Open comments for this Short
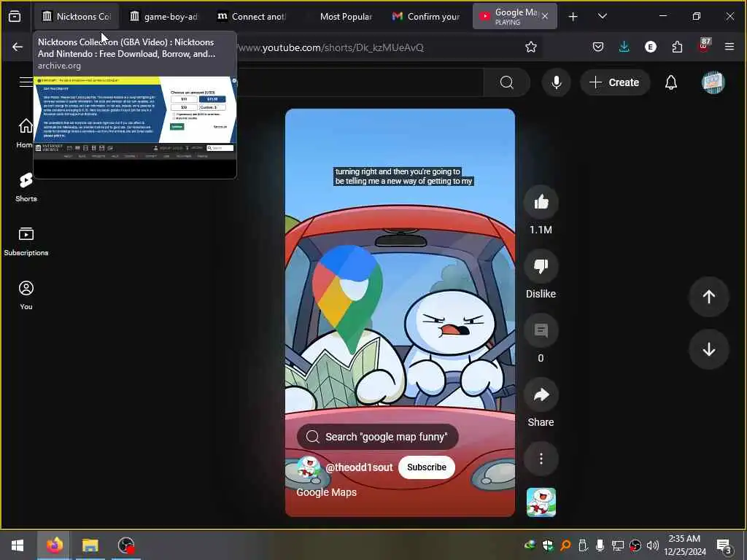The image size is (747, 560). pos(541,330)
